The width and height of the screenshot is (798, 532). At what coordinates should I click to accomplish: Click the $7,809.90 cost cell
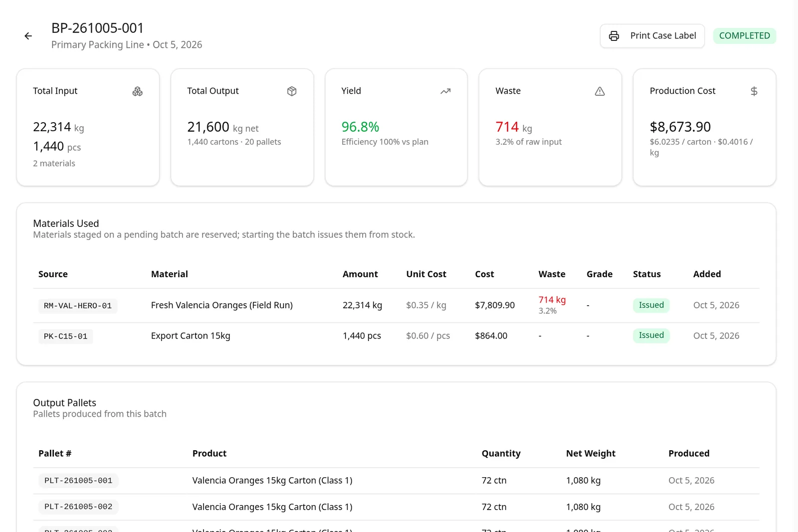click(x=495, y=305)
